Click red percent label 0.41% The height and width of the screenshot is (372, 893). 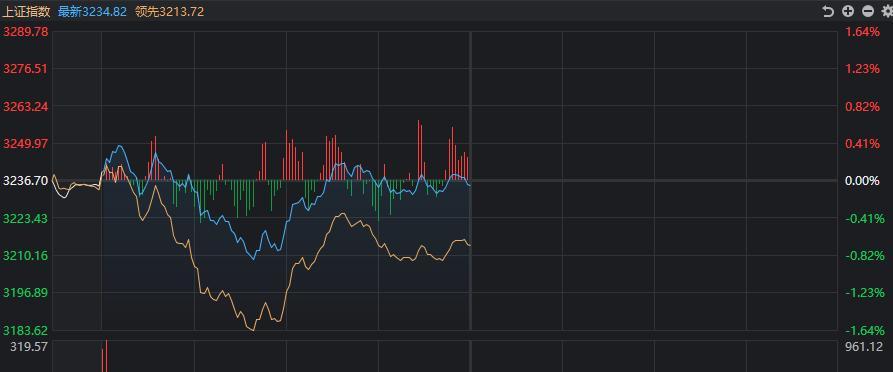tap(862, 144)
